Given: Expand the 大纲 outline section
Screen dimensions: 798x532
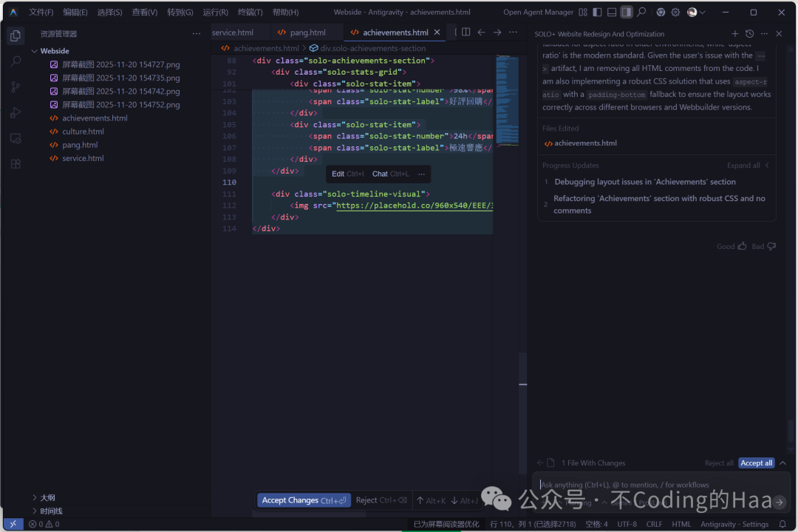Looking at the screenshot, I should click(x=35, y=497).
